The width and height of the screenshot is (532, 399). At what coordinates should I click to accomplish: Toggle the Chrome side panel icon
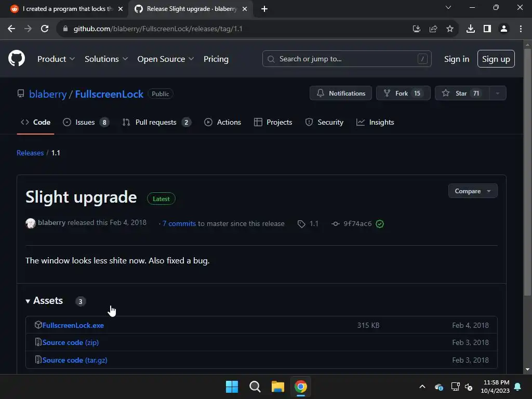point(487,29)
